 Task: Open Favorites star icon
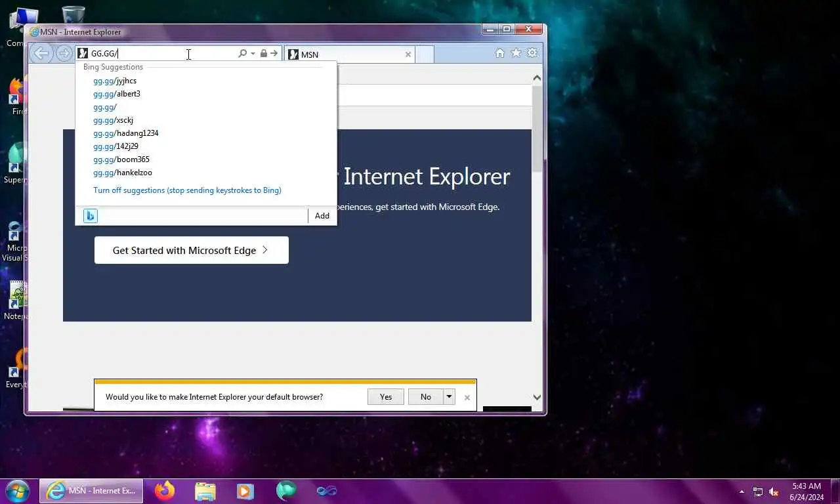coord(516,53)
